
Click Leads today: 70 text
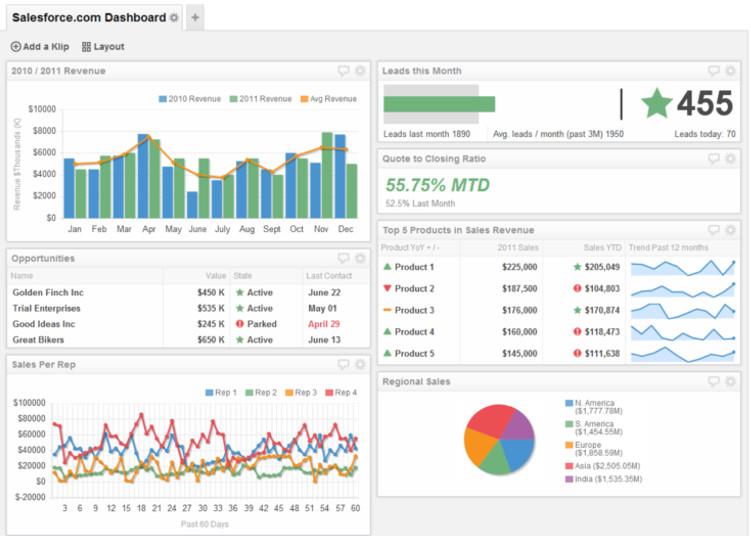[x=705, y=134]
